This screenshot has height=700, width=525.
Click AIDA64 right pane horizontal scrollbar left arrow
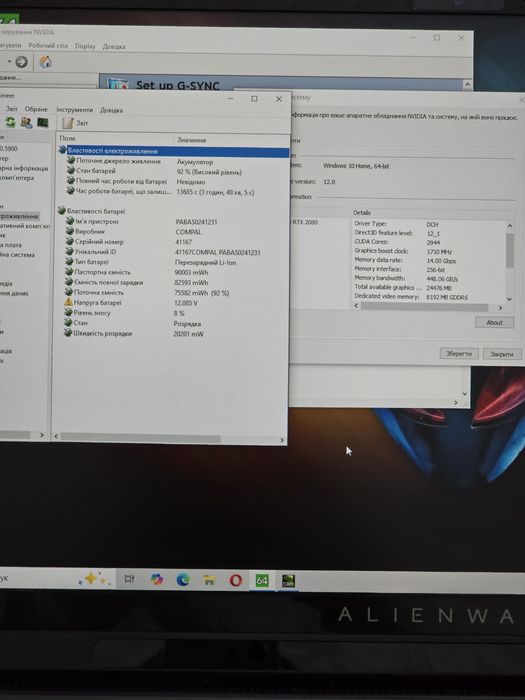pyautogui.click(x=56, y=436)
